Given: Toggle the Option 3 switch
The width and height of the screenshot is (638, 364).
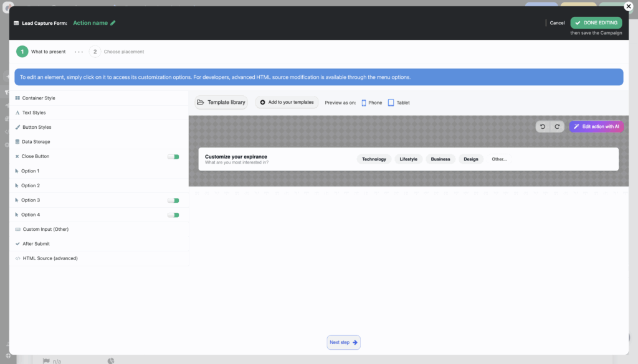Looking at the screenshot, I should tap(173, 200).
